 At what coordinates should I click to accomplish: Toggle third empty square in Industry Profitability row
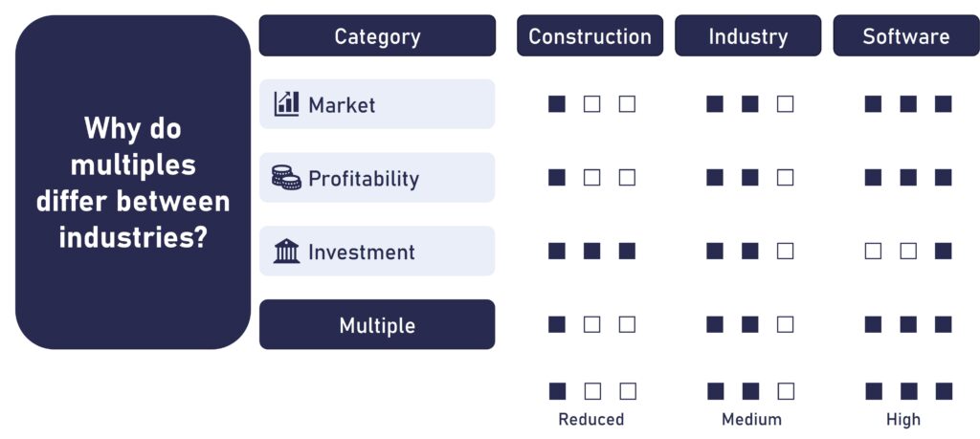coord(785,177)
